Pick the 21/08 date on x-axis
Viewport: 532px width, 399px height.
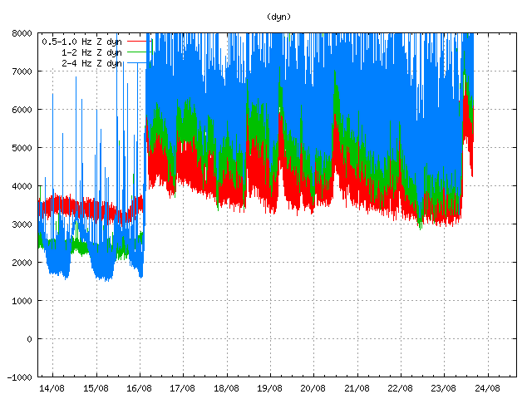tap(357, 388)
